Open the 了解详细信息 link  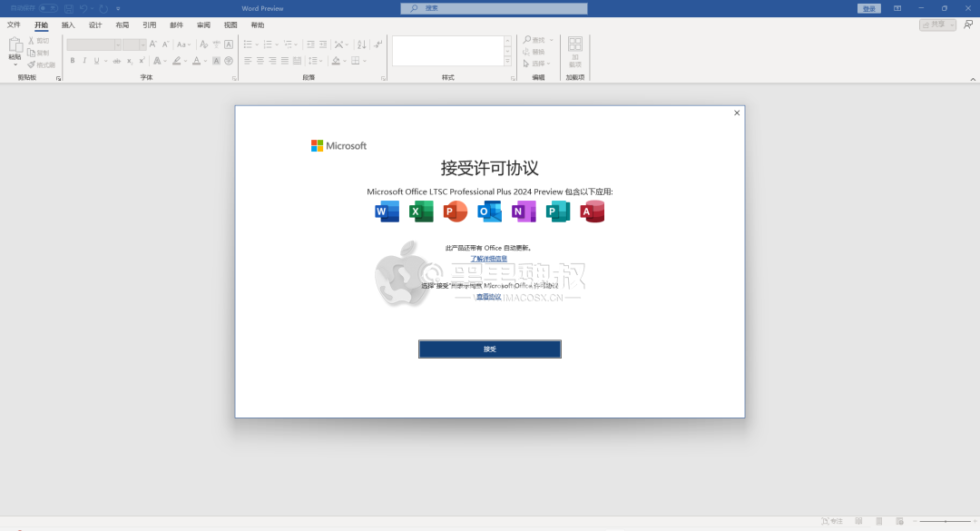490,259
